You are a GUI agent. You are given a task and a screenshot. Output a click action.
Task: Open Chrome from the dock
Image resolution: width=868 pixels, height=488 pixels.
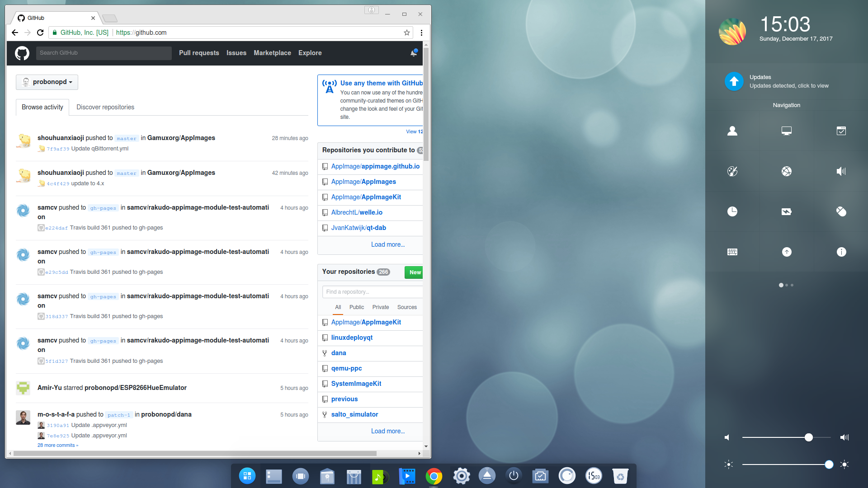coord(434,476)
